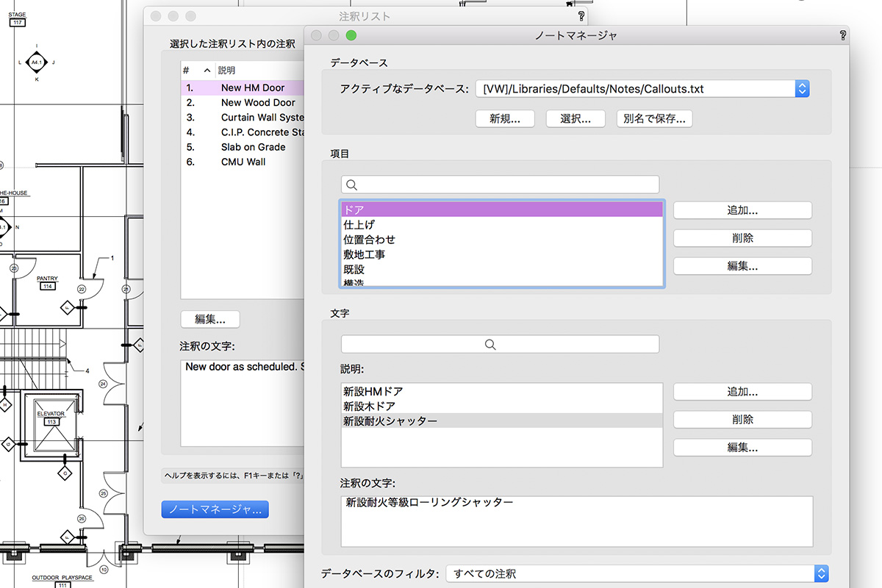Click the 新規... database button

point(505,119)
